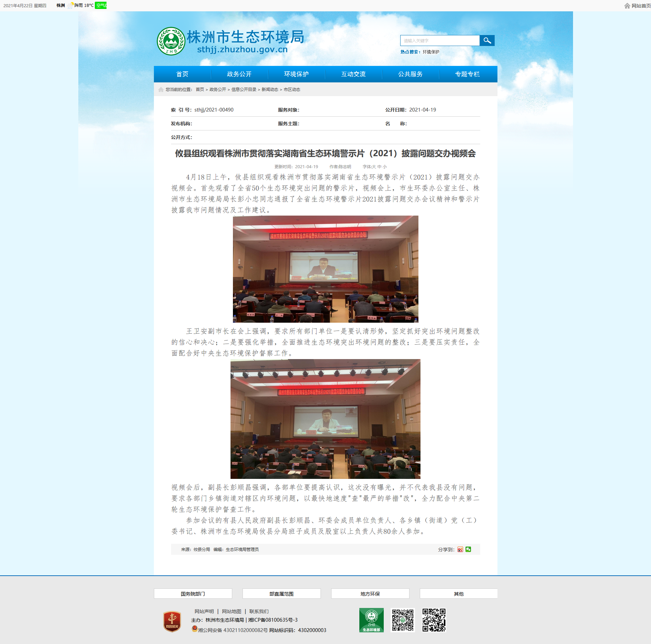Screen dimensions: 651x644
Task: Share the article via WeChat icon
Action: pyautogui.click(x=468, y=549)
